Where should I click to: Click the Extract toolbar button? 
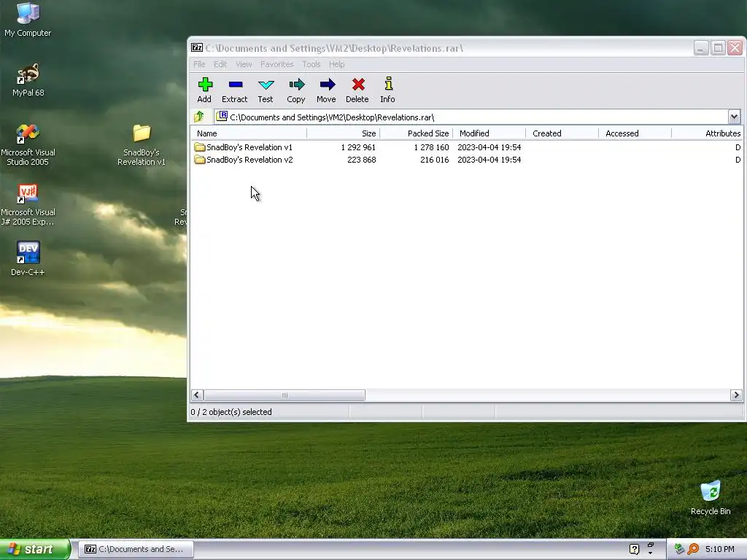coord(234,90)
